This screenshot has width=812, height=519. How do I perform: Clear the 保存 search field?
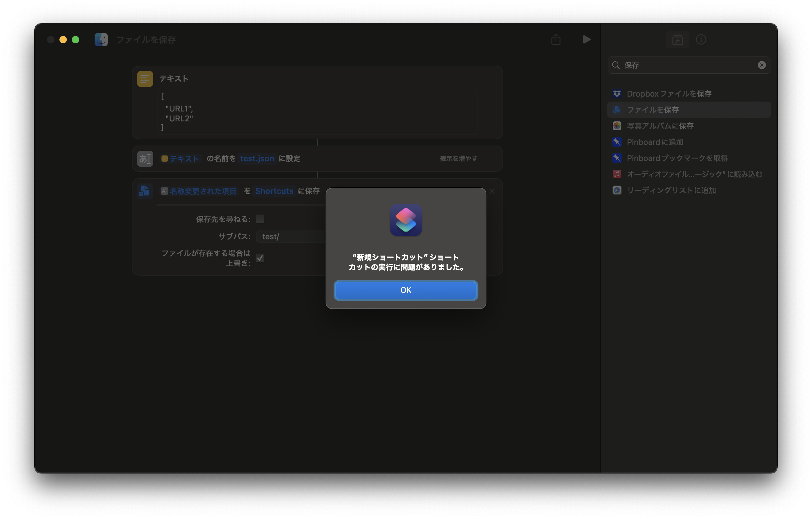pyautogui.click(x=762, y=65)
